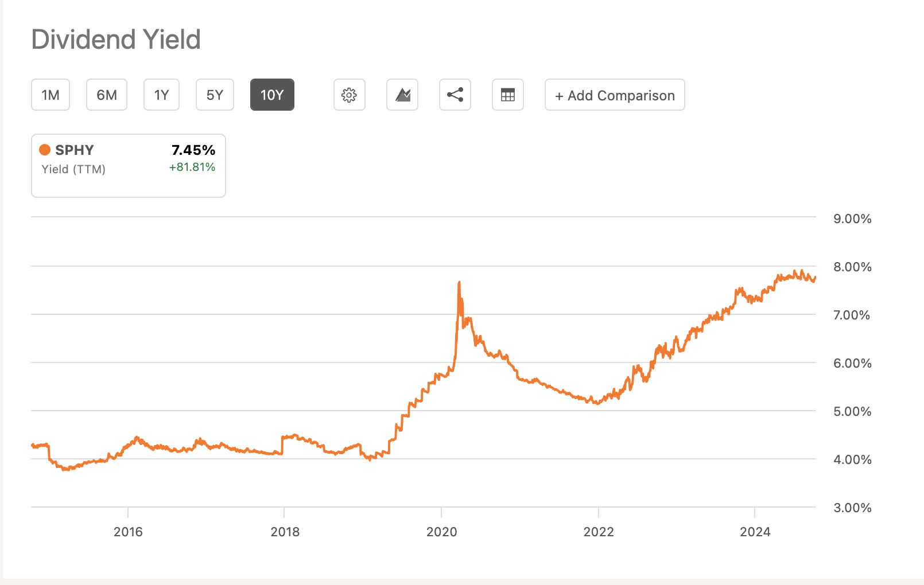
Task: Click the settings icon beside the 10Y button
Action: [x=349, y=95]
